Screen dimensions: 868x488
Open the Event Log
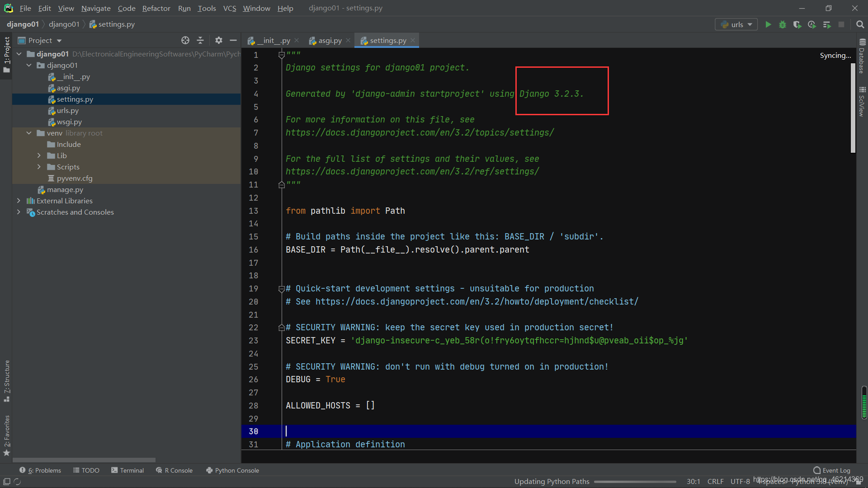coord(832,470)
